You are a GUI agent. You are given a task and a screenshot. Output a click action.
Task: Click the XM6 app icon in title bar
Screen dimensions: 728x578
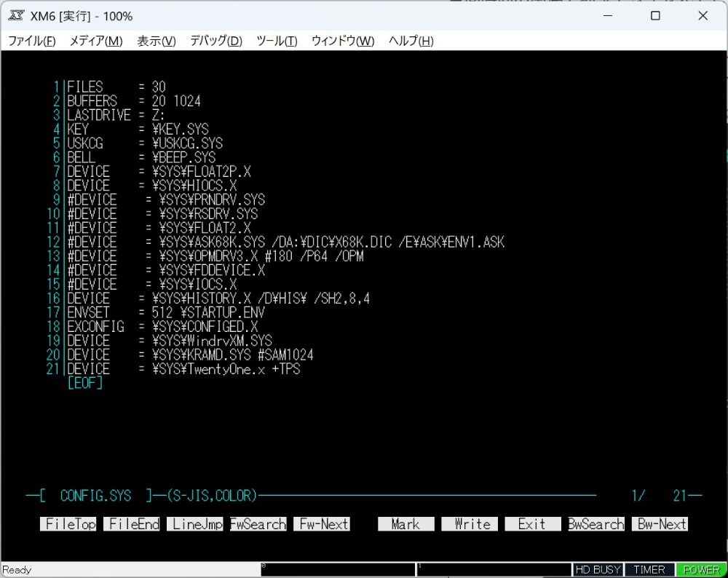[x=16, y=16]
